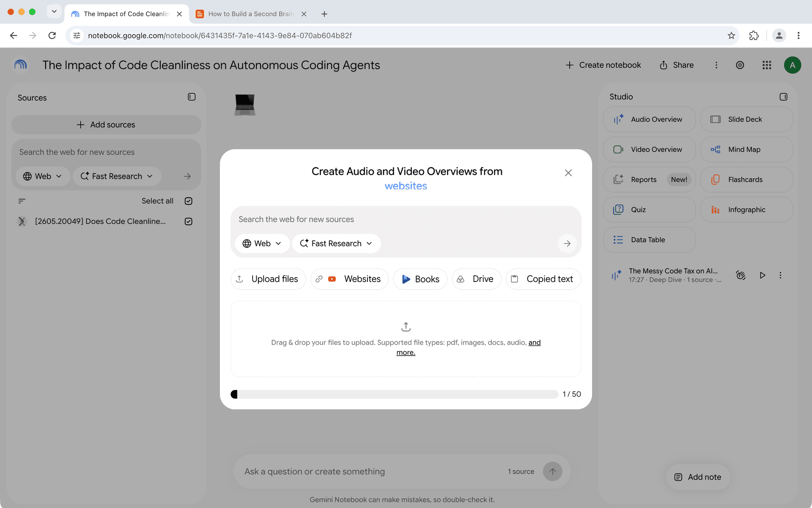This screenshot has width=812, height=508.
Task: Choose the Copied text source option
Action: point(543,279)
